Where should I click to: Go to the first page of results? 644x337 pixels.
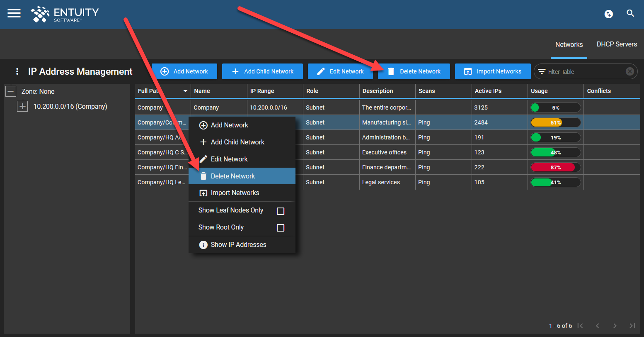coord(580,326)
